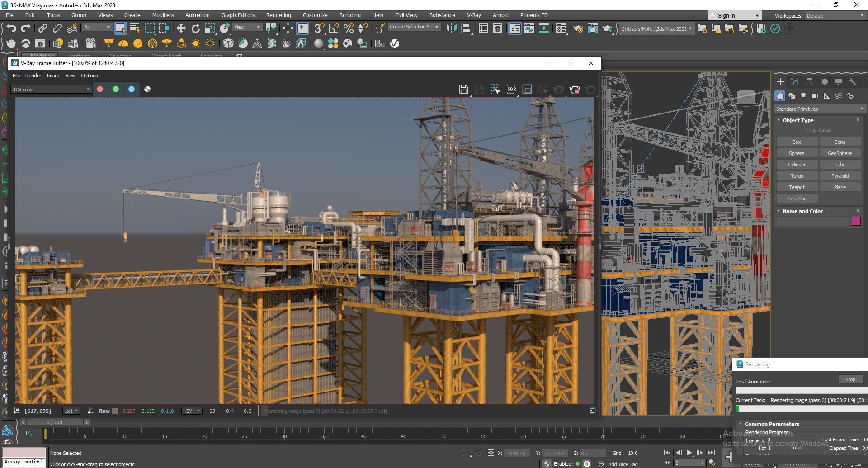Open the Modify command panel tab

795,82
